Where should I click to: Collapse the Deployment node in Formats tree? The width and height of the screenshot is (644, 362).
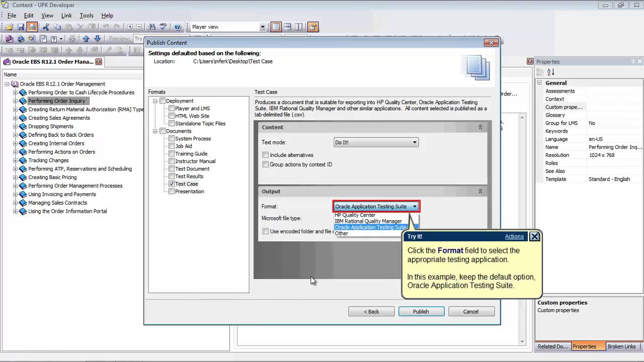coord(156,101)
